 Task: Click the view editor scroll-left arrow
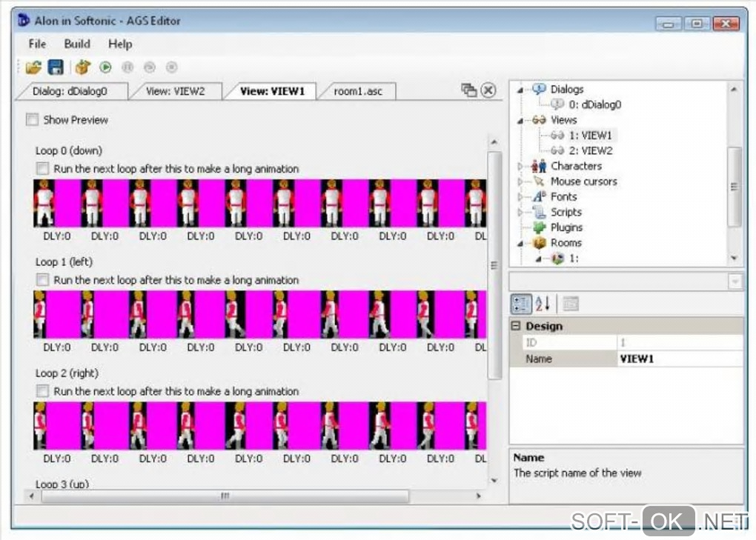33,496
